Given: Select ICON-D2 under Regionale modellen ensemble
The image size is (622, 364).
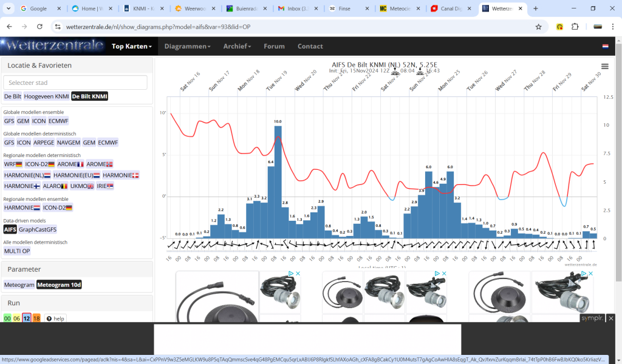Looking at the screenshot, I should pyautogui.click(x=58, y=207).
